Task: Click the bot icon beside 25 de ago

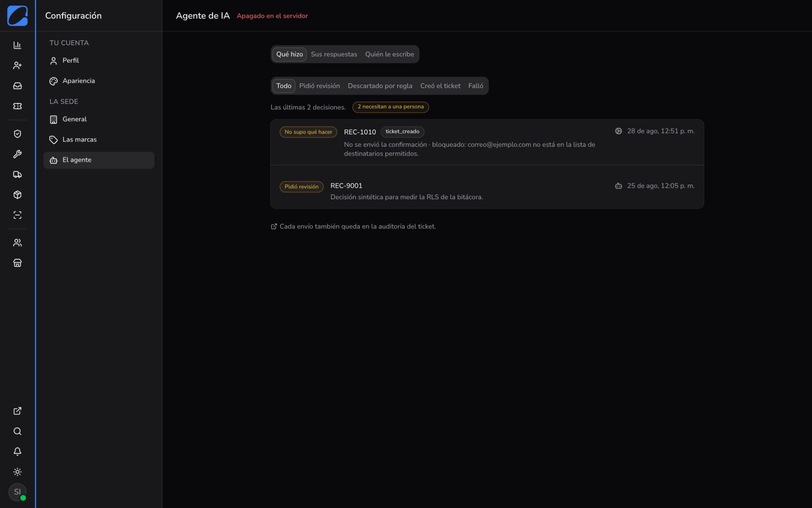Action: coord(618,186)
